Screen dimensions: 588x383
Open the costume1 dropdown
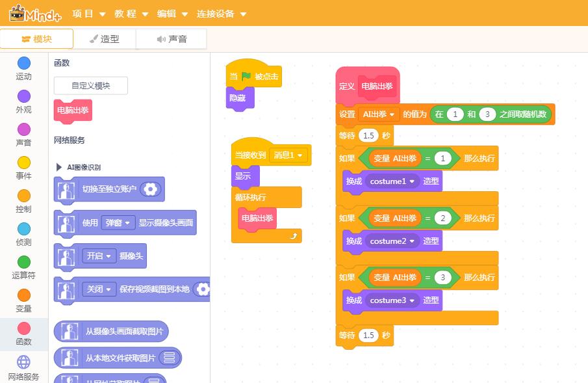click(392, 181)
